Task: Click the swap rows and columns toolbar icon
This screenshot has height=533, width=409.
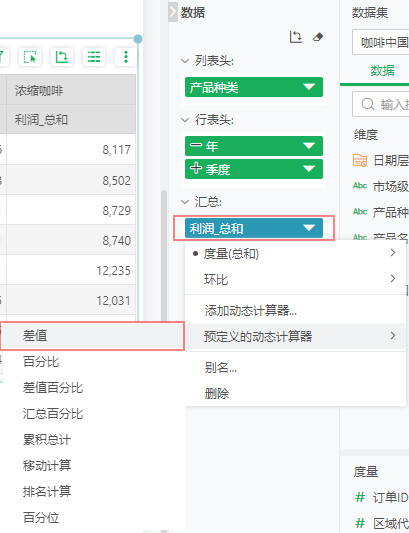Action: [62, 57]
